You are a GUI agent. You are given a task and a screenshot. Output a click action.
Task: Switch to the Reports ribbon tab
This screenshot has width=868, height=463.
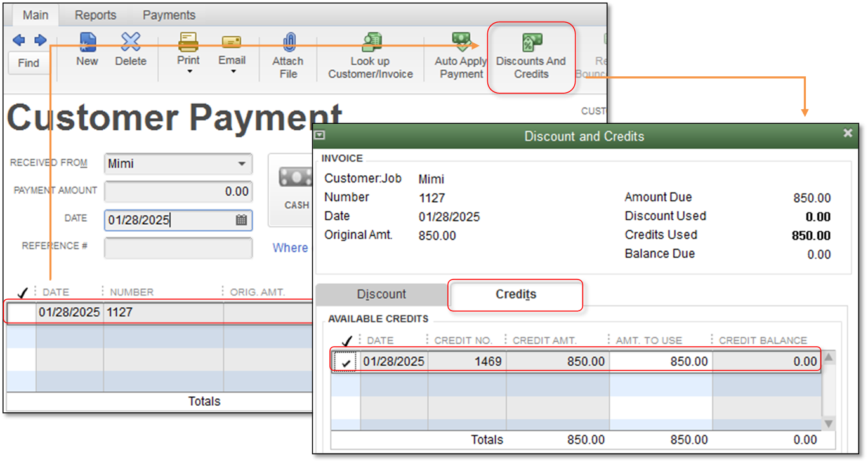[96, 15]
